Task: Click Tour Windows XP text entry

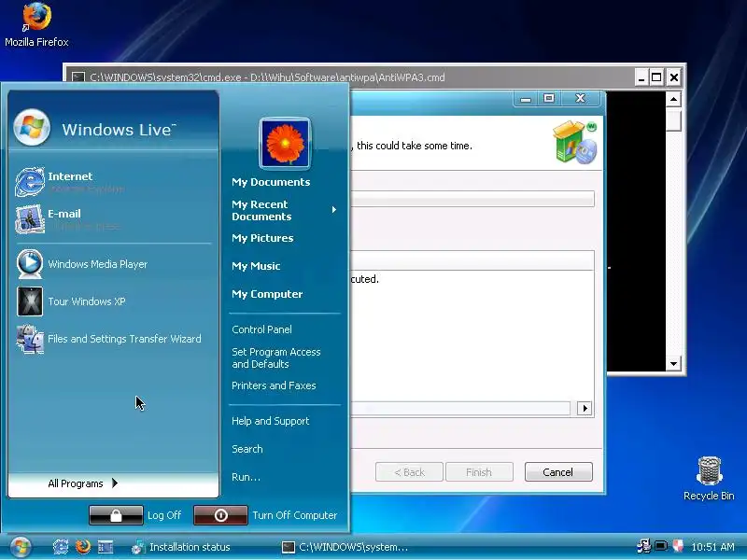Action: coord(86,301)
